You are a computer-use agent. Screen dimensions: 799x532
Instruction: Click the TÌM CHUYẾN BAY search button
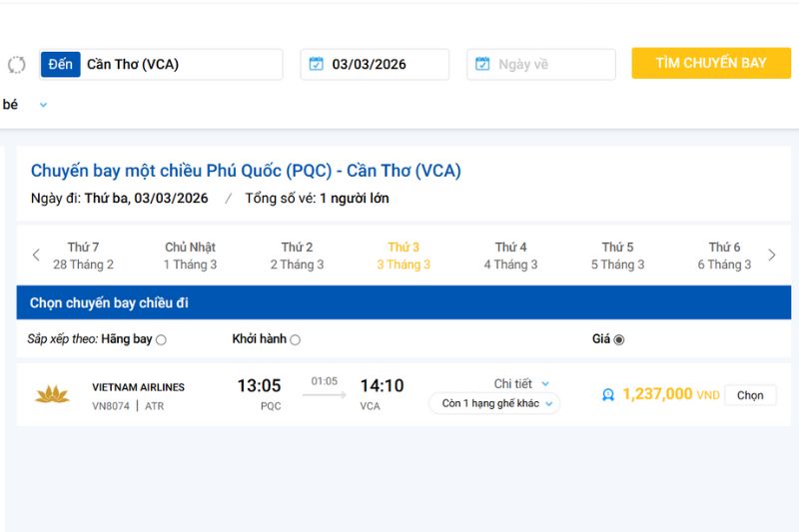coord(711,63)
